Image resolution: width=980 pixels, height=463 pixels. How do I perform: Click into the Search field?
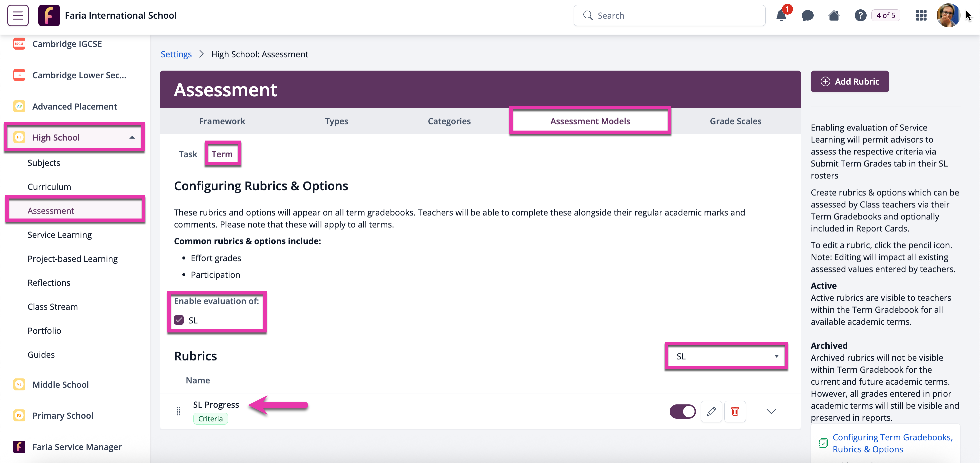click(669, 16)
